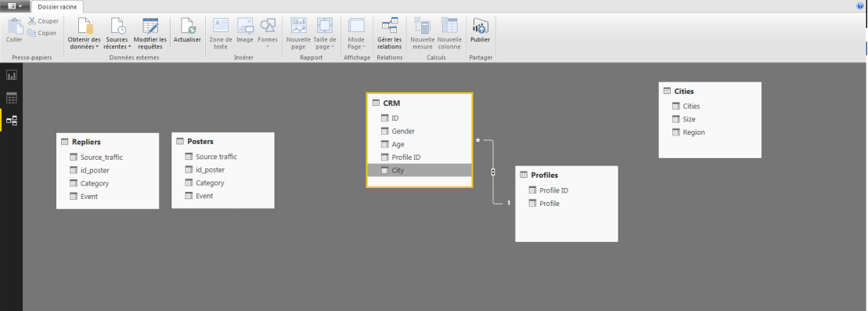Open the file menu dropdown button

point(15,6)
